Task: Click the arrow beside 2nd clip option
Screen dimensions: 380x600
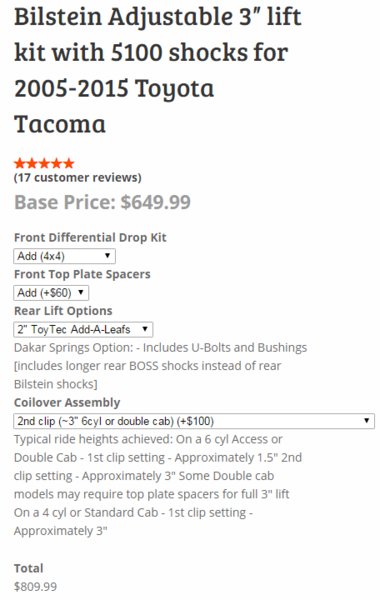Action: point(367,421)
